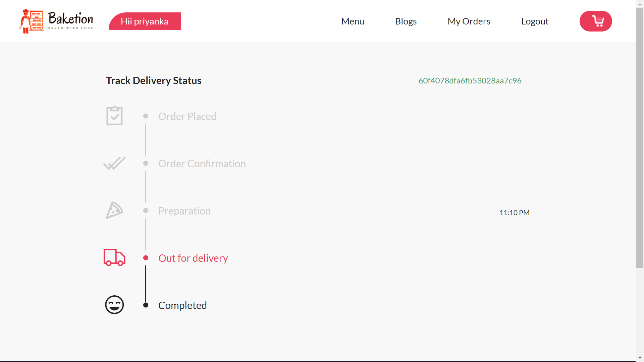This screenshot has height=362, width=644.
Task: Click the Completed smiley face icon
Action: click(x=114, y=305)
